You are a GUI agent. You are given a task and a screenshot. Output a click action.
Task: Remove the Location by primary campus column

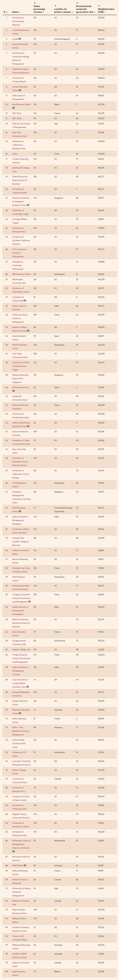coord(55,6)
